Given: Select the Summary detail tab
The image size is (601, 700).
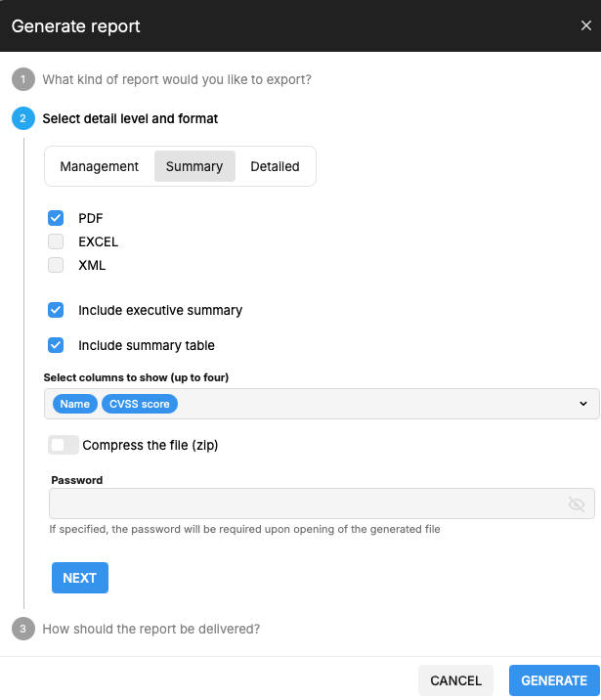Looking at the screenshot, I should 194,166.
